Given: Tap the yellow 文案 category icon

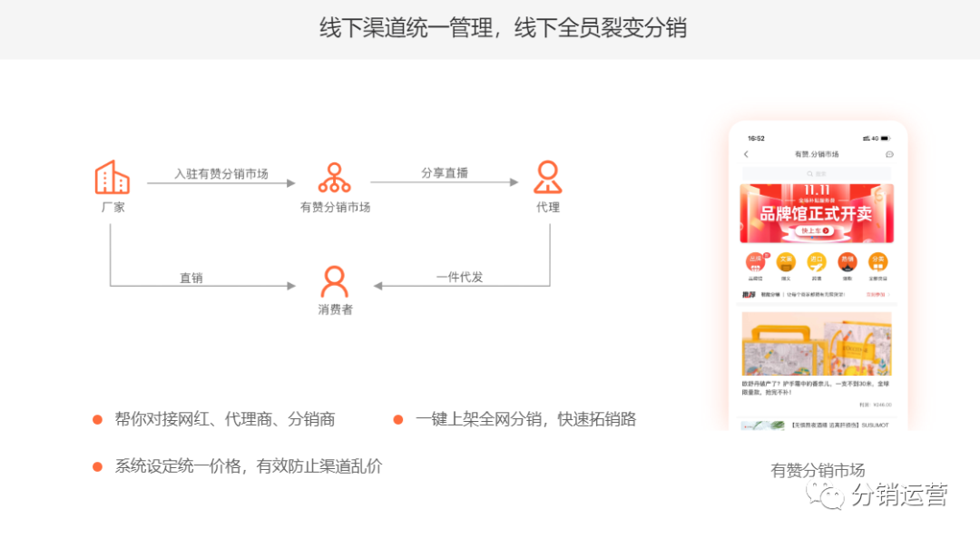Looking at the screenshot, I should coord(784,262).
